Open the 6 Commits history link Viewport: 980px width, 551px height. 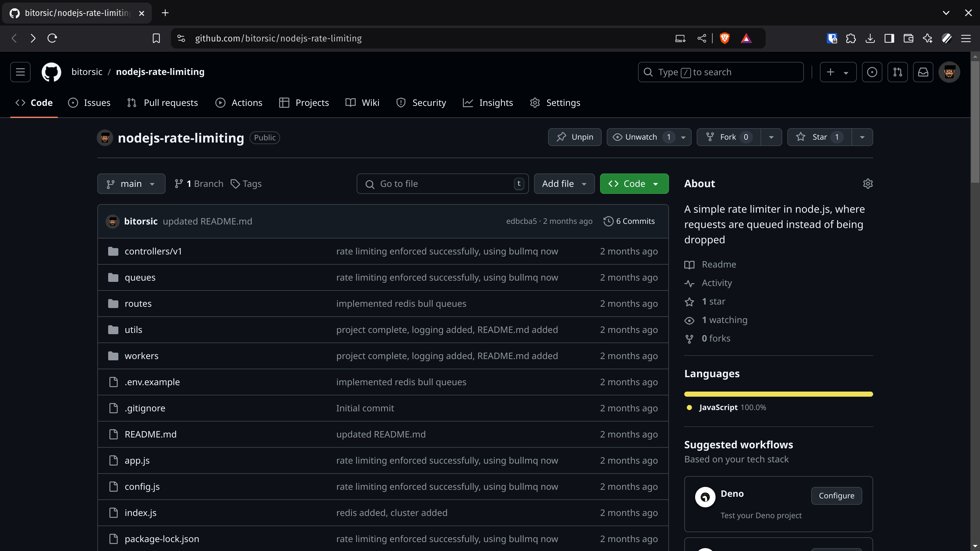pos(629,221)
